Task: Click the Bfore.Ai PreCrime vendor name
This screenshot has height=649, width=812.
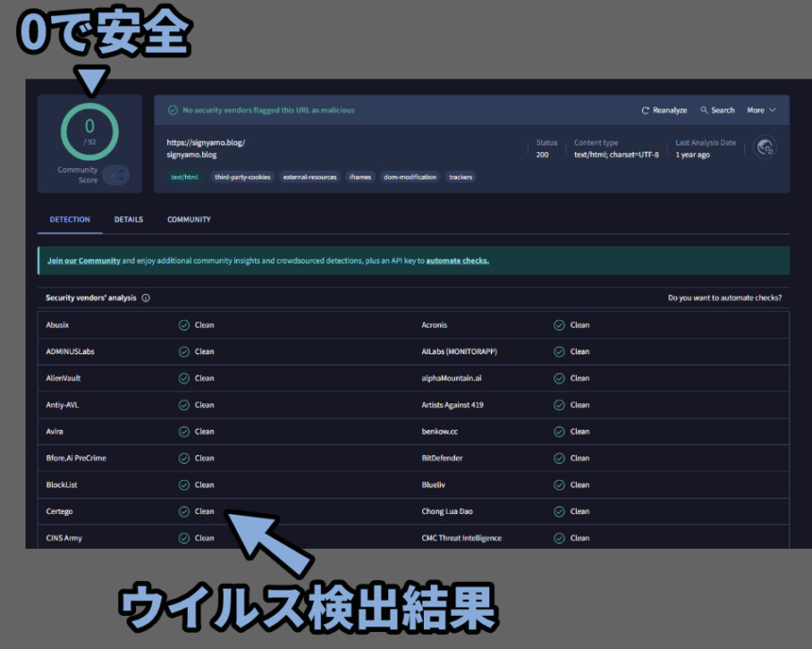Action: (76, 458)
